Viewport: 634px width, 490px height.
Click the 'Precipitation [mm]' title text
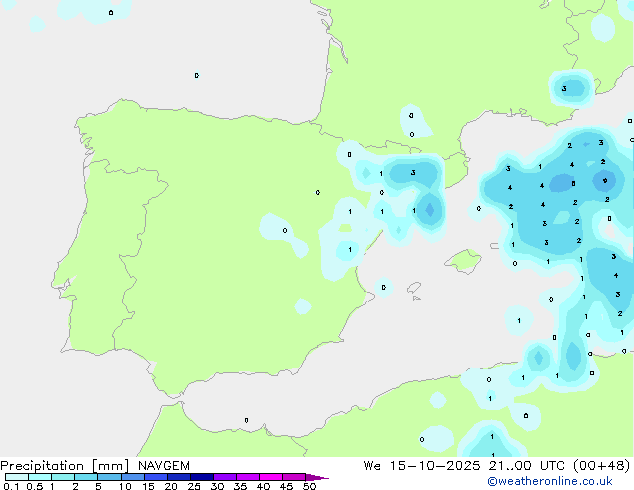coord(65,466)
